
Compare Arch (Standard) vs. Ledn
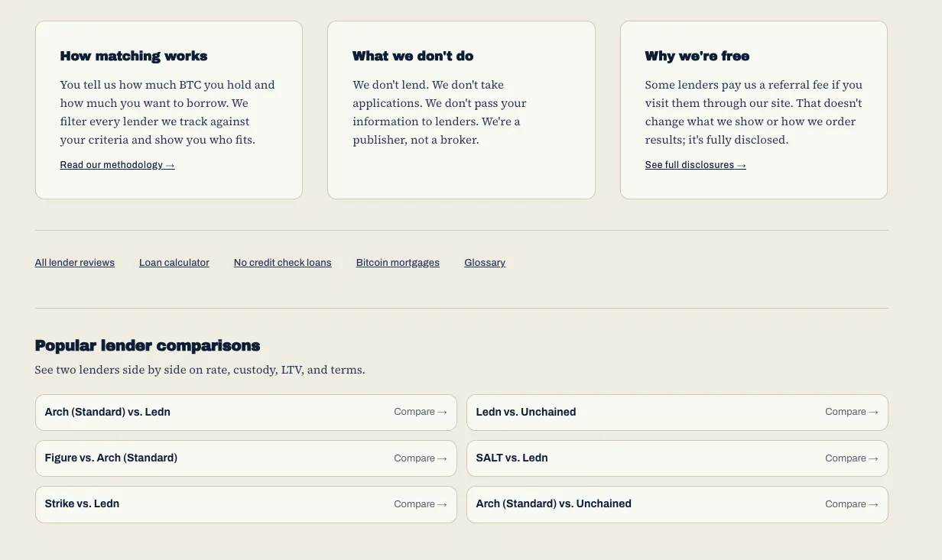246,413
